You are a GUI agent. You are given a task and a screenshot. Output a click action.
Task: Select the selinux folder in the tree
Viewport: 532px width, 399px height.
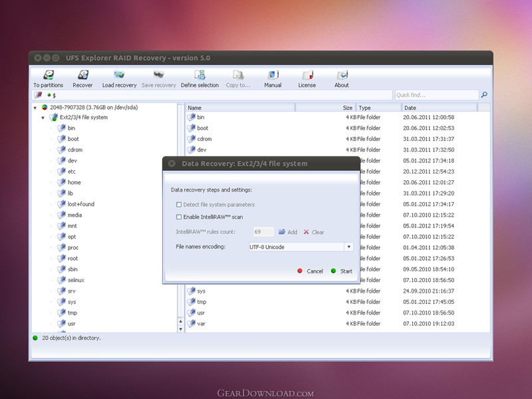point(76,280)
